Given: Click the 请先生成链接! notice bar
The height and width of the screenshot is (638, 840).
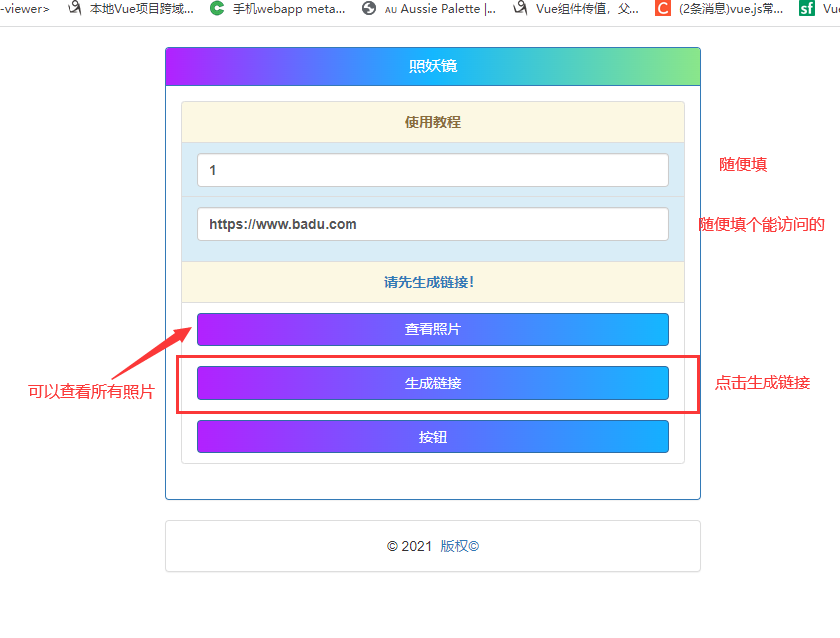Looking at the screenshot, I should point(432,282).
